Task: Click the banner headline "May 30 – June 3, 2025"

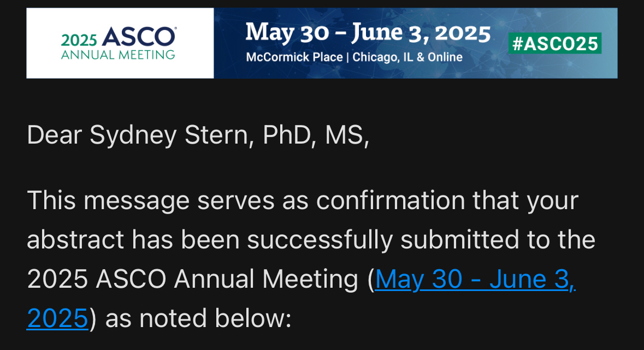Action: (x=368, y=33)
